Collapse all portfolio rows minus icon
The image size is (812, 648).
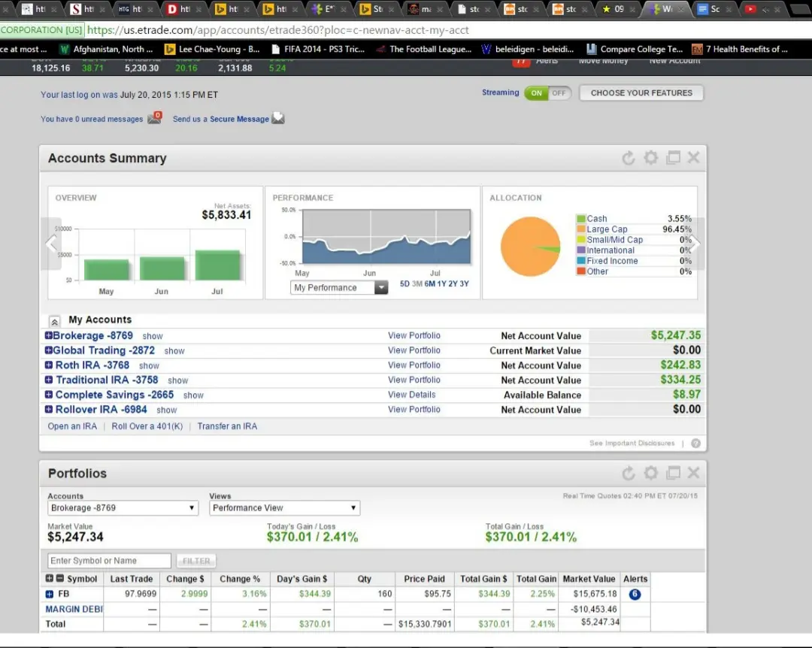pos(59,578)
